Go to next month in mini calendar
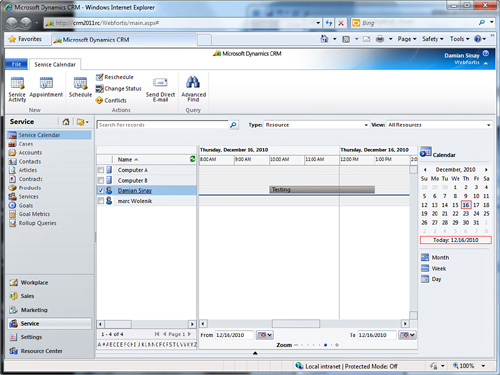Image resolution: width=500 pixels, height=375 pixels. tap(486, 170)
